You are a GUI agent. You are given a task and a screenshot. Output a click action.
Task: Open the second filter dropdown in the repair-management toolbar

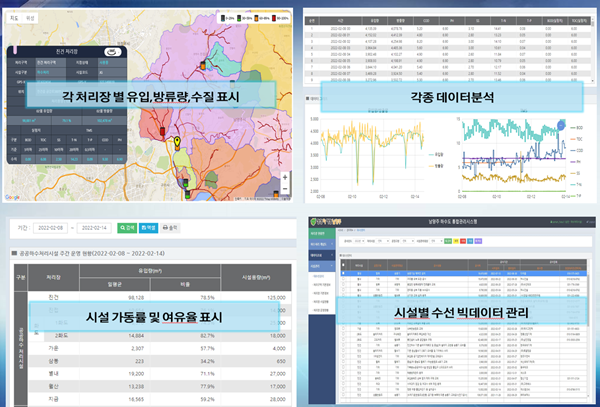tap(383, 241)
